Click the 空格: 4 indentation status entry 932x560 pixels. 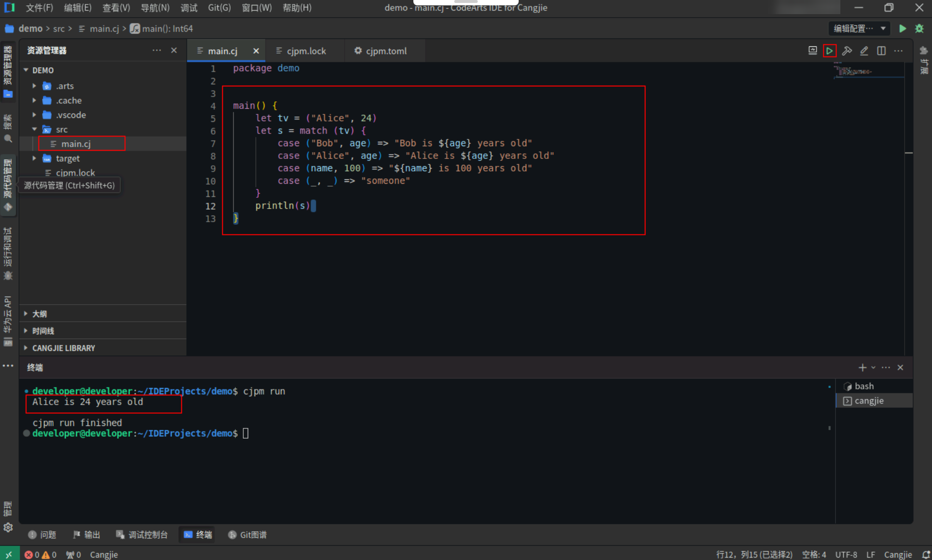click(x=814, y=555)
